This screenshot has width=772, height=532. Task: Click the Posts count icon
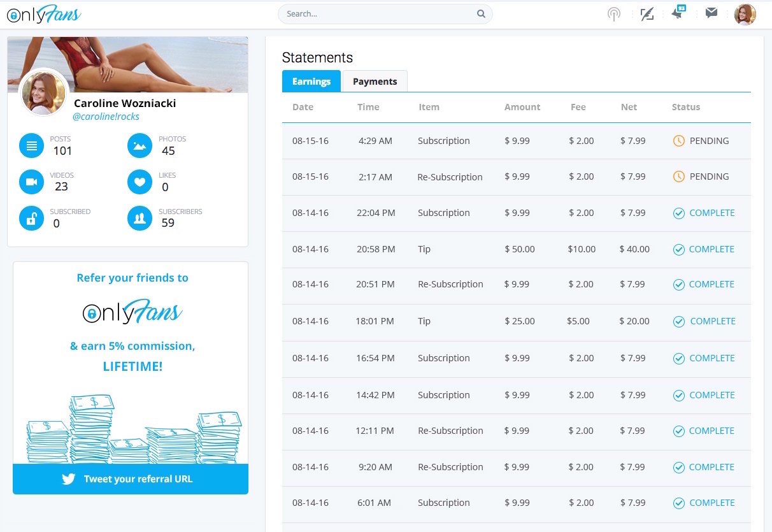coord(31,146)
